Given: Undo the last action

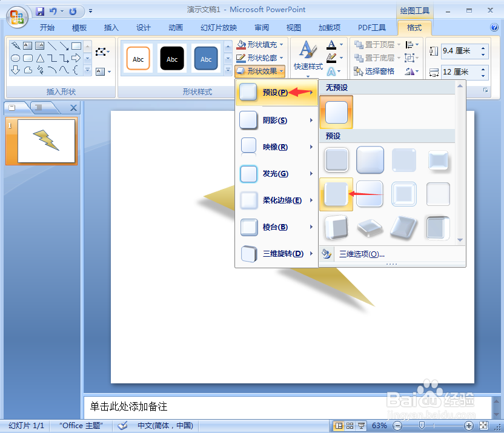Looking at the screenshot, I should pyautogui.click(x=53, y=12).
